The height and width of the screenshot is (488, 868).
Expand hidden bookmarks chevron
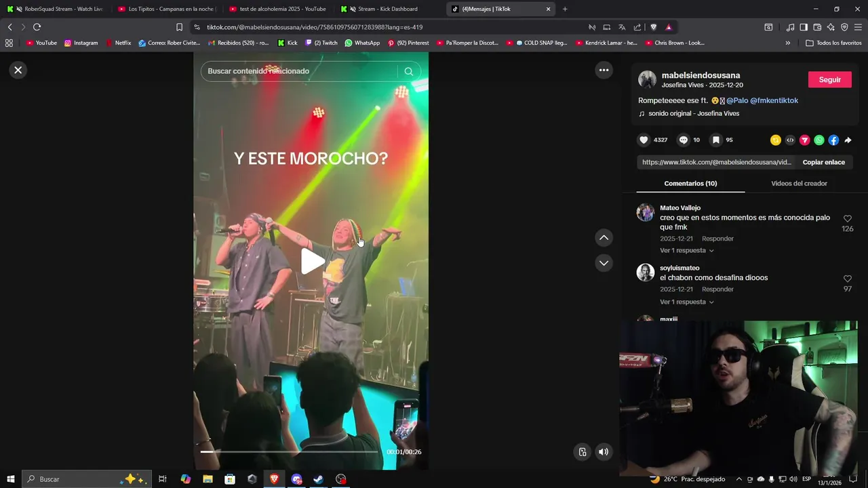pyautogui.click(x=787, y=43)
